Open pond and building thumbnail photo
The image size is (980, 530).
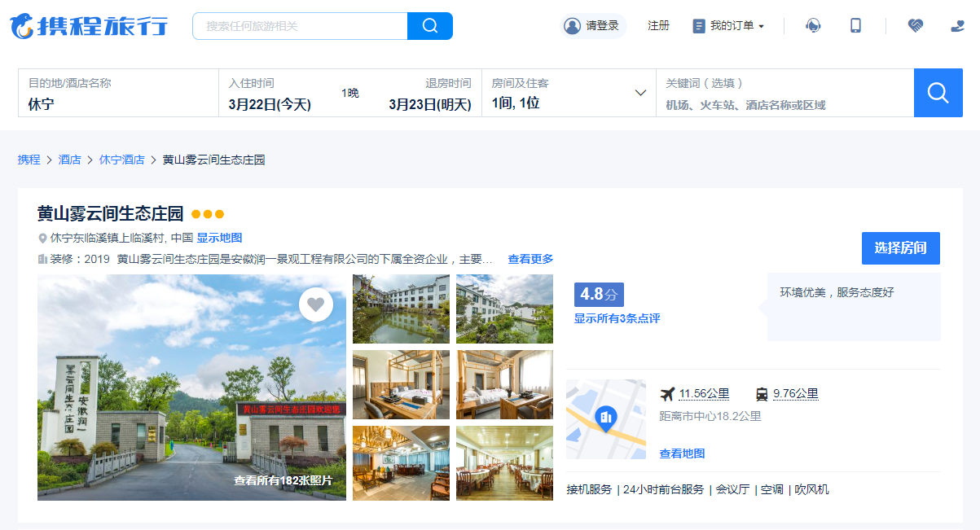click(x=401, y=309)
